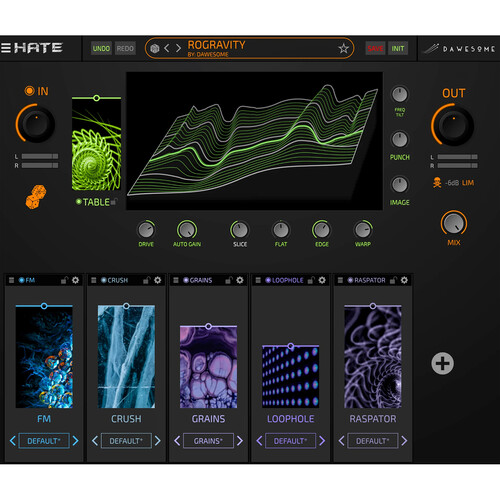The width and height of the screenshot is (500, 500).
Task: Click the TABLE lock icon
Action: pyautogui.click(x=114, y=202)
